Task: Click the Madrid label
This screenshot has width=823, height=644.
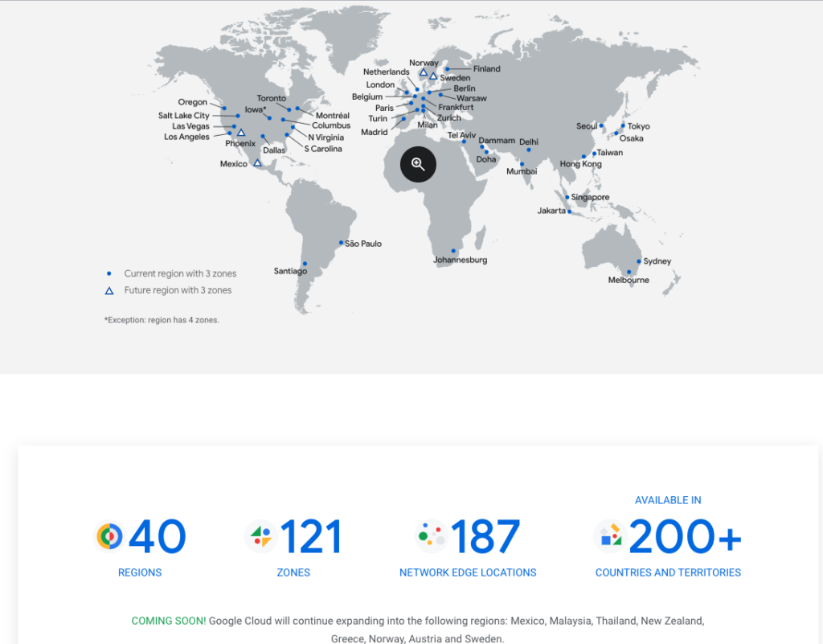Action: pyautogui.click(x=375, y=133)
